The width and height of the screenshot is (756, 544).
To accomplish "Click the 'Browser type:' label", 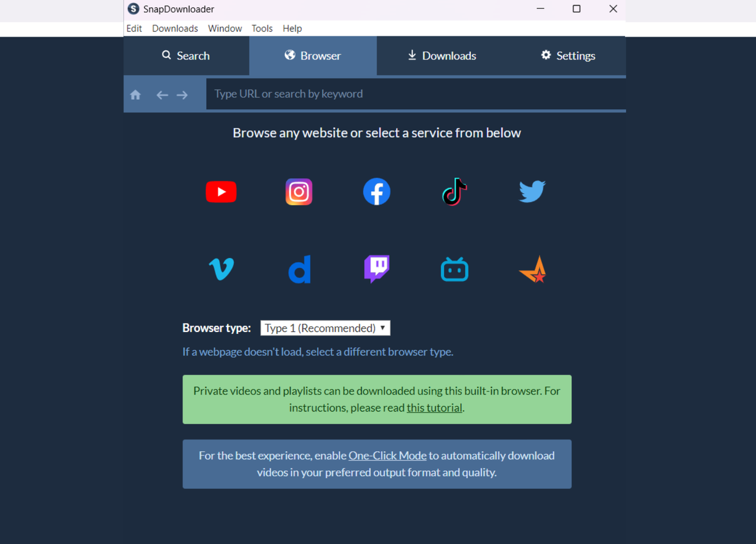I will point(216,328).
